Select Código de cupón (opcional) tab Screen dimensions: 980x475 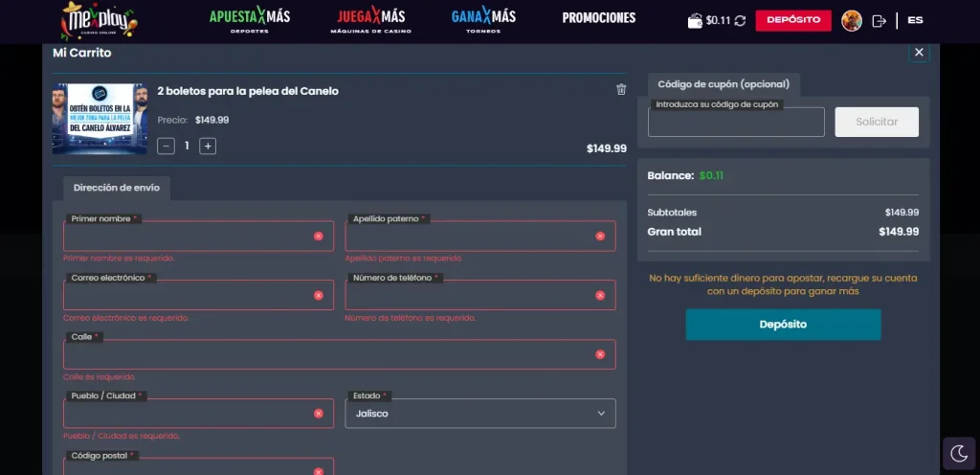724,84
